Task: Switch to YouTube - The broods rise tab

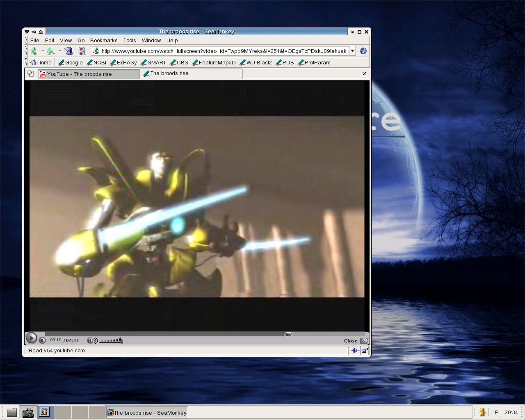Action: click(89, 74)
